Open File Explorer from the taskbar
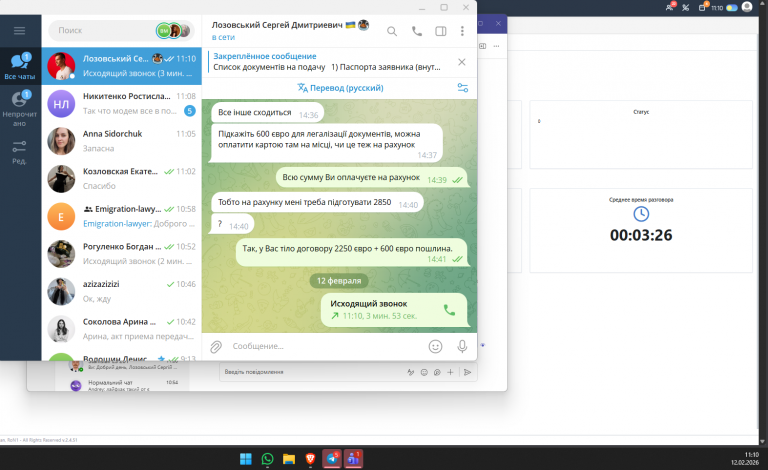The image size is (768, 470). point(289,459)
